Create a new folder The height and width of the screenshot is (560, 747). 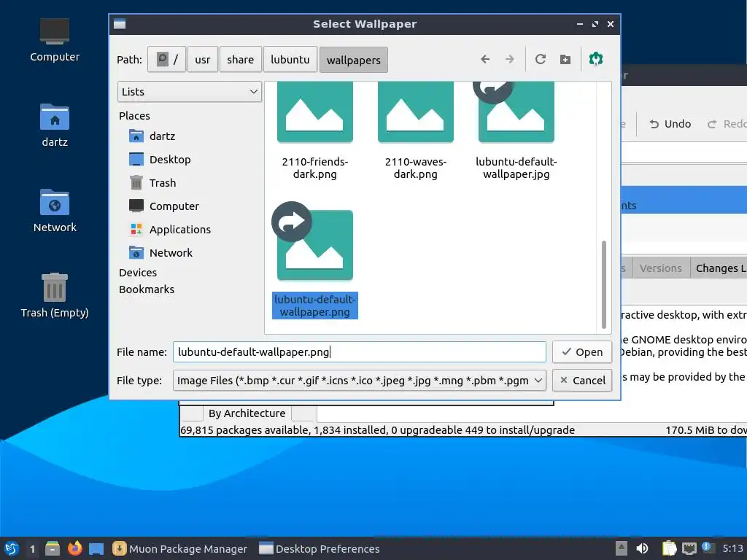click(565, 60)
